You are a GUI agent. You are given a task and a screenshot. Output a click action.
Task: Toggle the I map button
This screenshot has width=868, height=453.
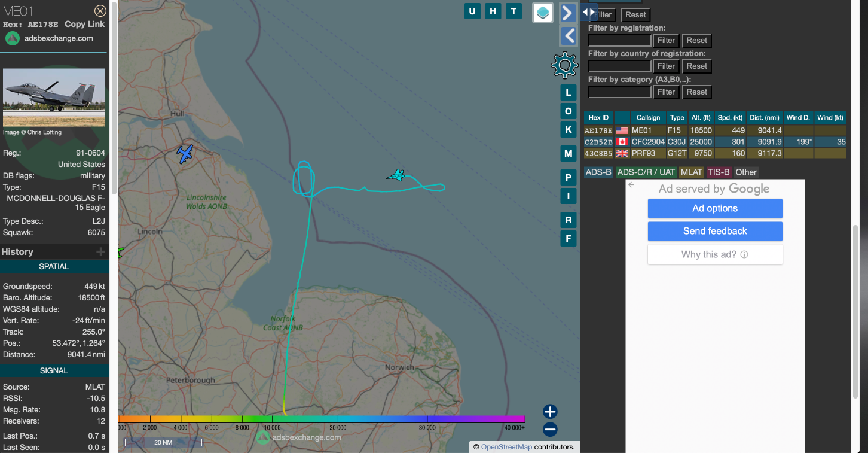tap(569, 196)
